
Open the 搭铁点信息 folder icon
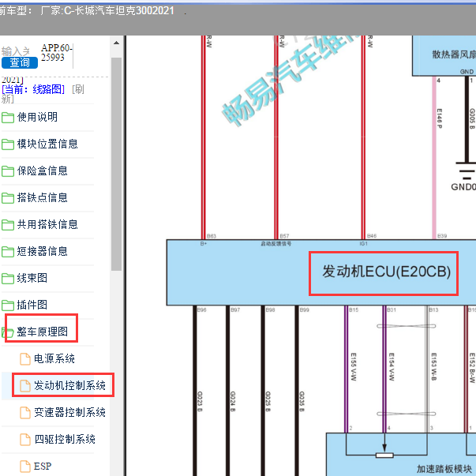click(8, 198)
